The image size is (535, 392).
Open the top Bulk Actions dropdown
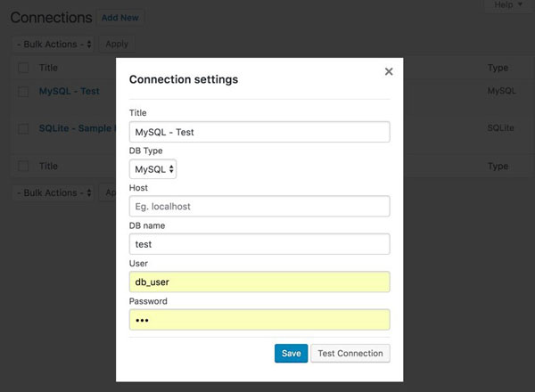pyautogui.click(x=53, y=45)
